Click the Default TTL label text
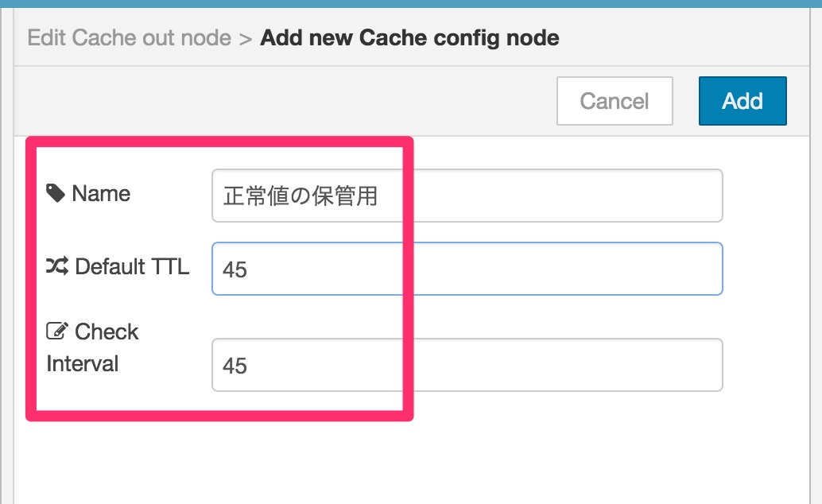 (132, 266)
